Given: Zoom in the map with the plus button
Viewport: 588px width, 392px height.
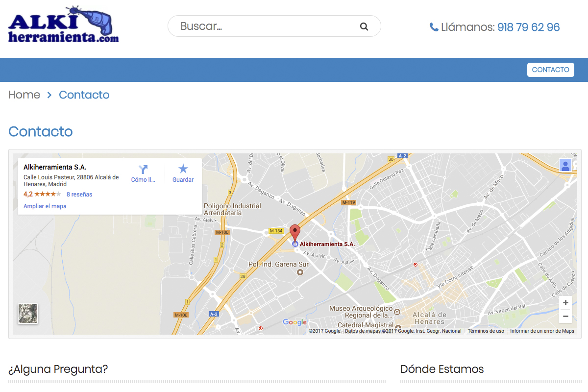Looking at the screenshot, I should 565,302.
